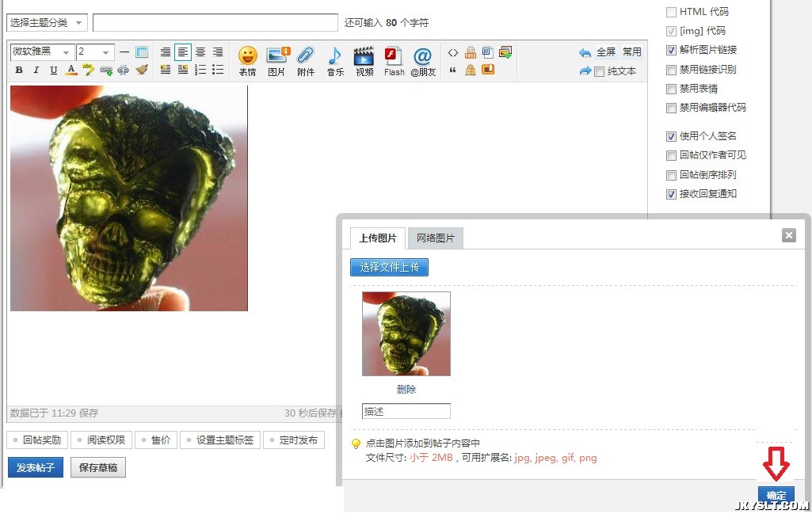This screenshot has height=514, width=812.
Task: Select the 上传图片 tab
Action: (x=378, y=238)
